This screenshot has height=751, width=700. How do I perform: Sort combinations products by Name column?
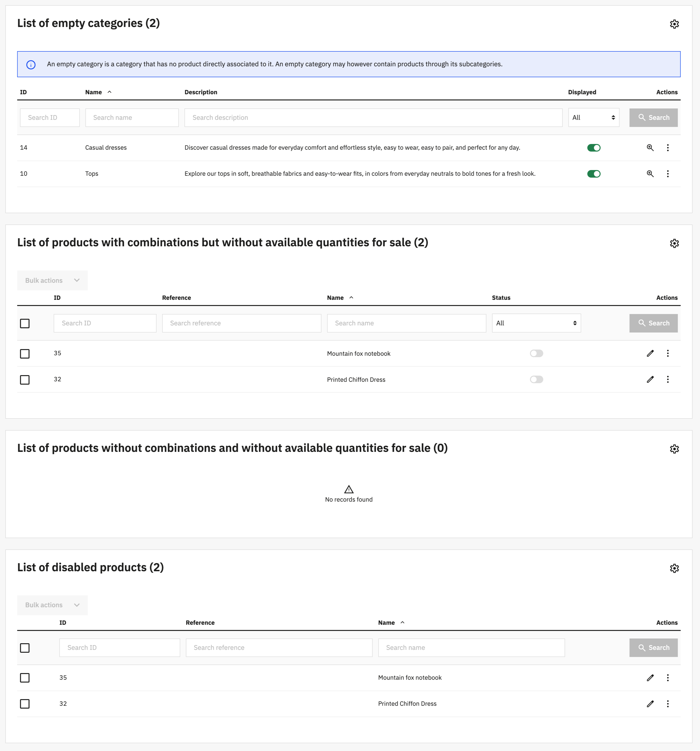tap(340, 298)
